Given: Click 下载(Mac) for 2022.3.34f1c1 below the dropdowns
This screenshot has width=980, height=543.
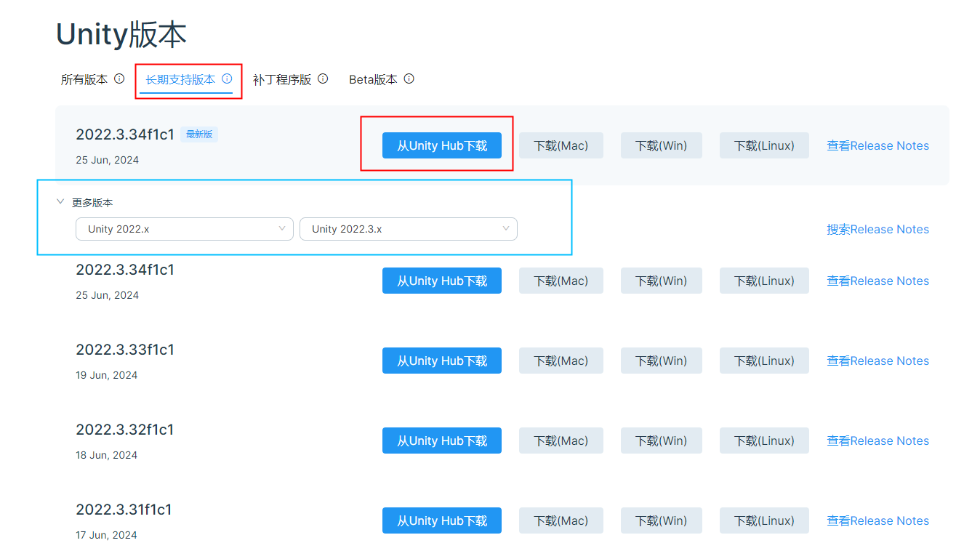Looking at the screenshot, I should [x=561, y=281].
